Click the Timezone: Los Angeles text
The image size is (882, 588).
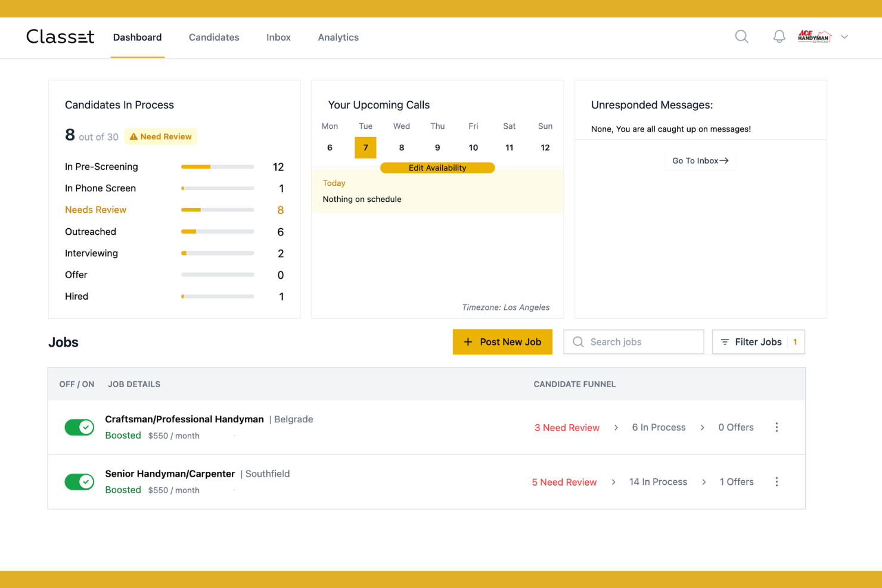point(506,307)
